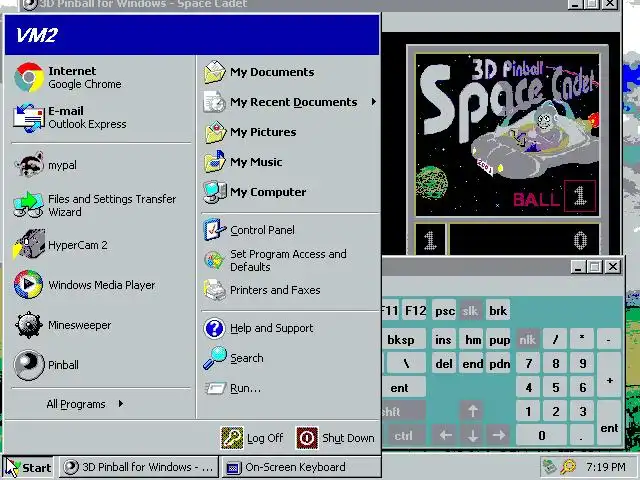Click the 7:19 PM clock
640x480 pixels.
(606, 467)
